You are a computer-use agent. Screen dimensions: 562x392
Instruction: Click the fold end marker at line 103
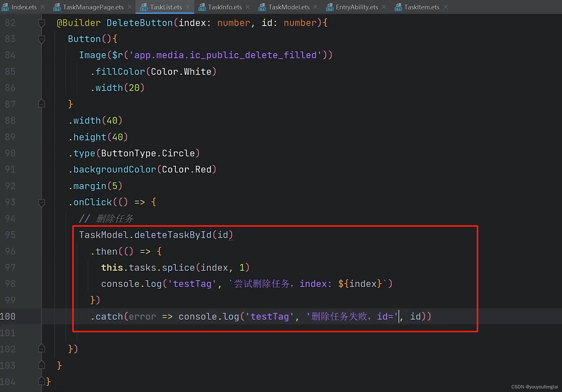pyautogui.click(x=42, y=365)
